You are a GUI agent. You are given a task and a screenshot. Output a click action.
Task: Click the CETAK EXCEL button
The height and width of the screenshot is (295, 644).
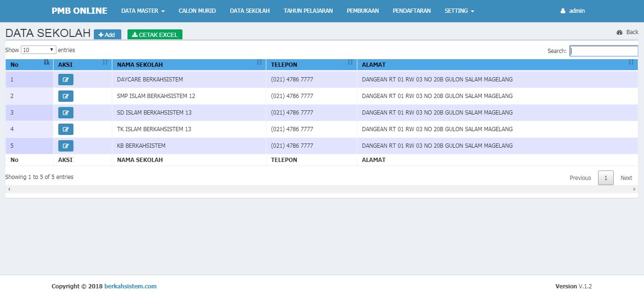tap(155, 35)
